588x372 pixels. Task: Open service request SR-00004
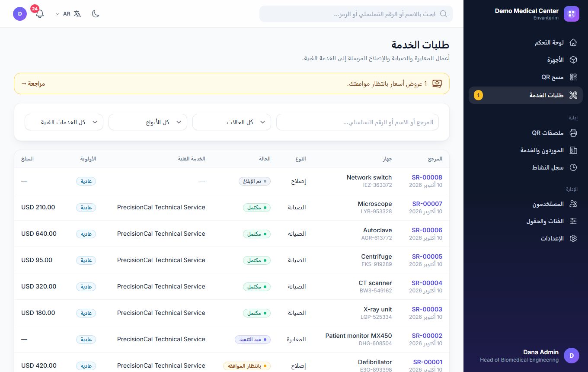click(427, 283)
